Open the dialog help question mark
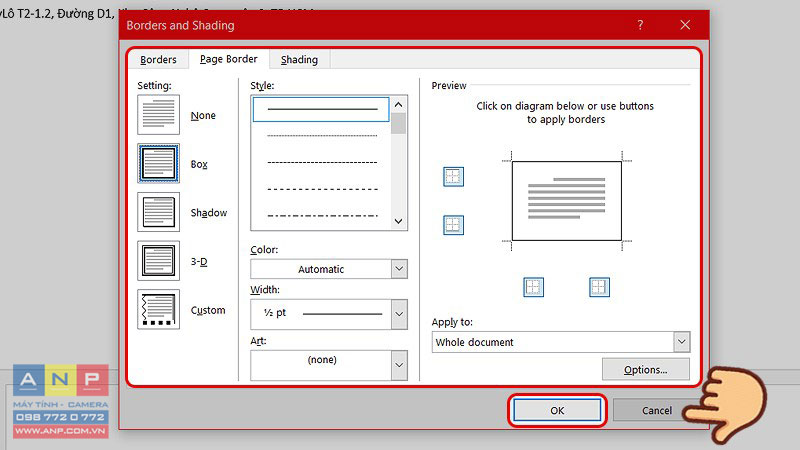This screenshot has height=450, width=800. coord(640,25)
